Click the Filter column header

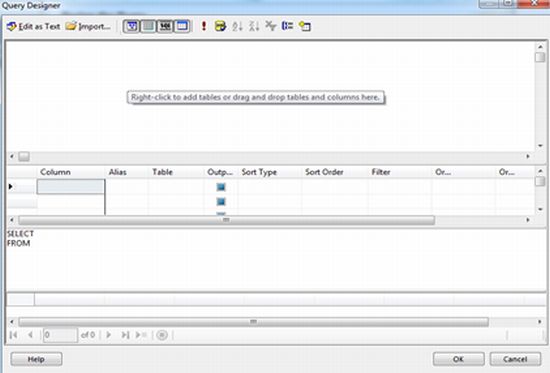point(400,172)
